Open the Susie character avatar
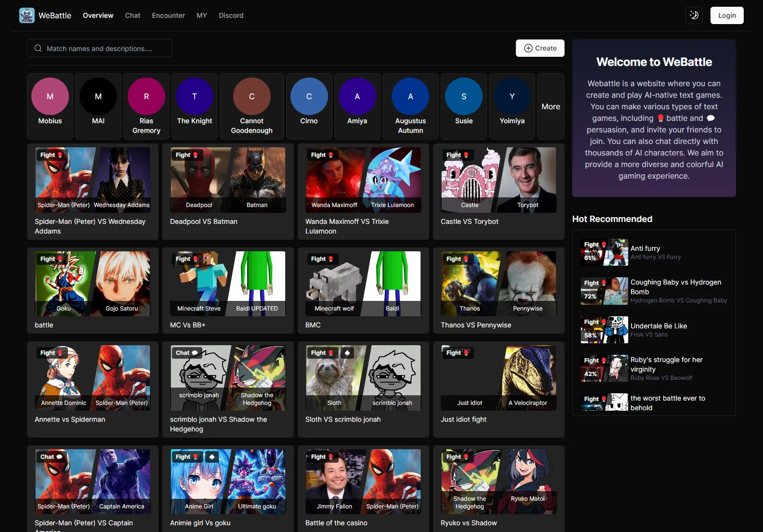Screen dimensions: 763x532 point(464,96)
